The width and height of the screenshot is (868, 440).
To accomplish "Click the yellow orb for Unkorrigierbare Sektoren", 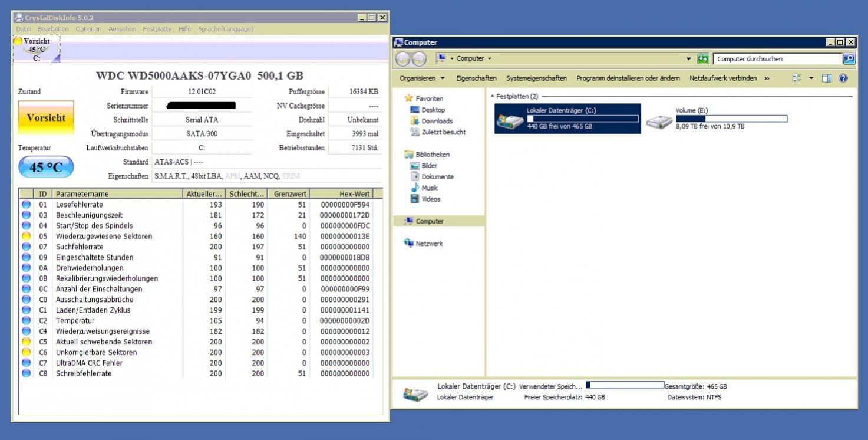I will (x=26, y=352).
